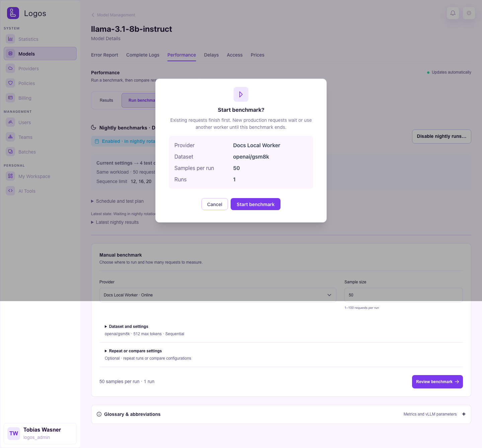Click the Tobias Wasner profile name
The height and width of the screenshot is (448, 482).
tap(42, 430)
